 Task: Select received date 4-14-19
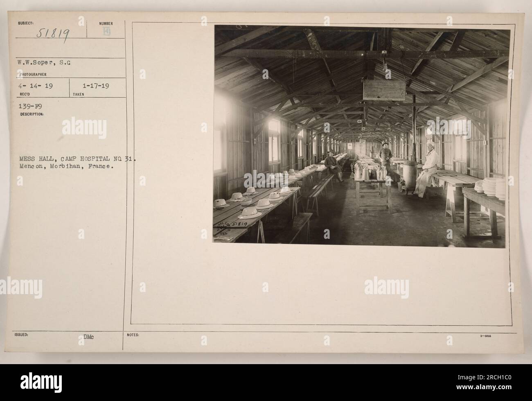click(x=36, y=86)
